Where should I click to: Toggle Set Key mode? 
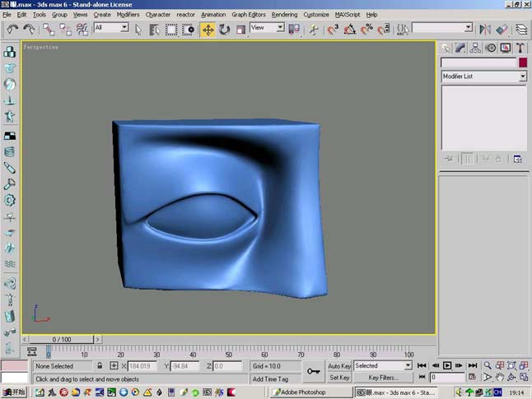(x=339, y=378)
